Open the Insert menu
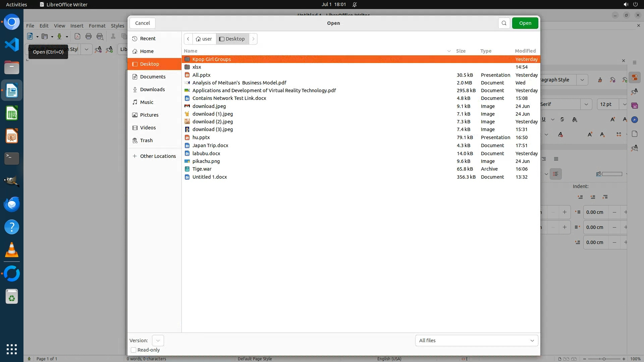Image resolution: width=644 pixels, height=362 pixels. pyautogui.click(x=76, y=26)
